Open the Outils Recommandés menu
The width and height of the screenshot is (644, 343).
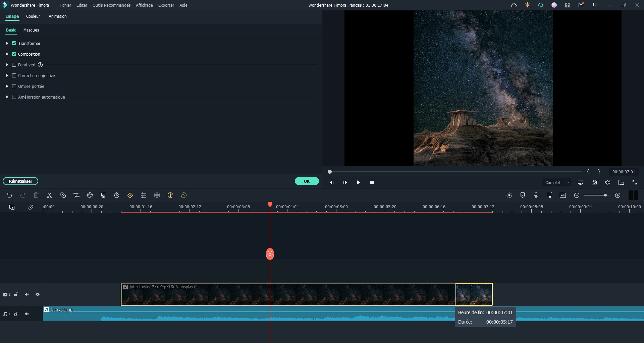(x=111, y=5)
